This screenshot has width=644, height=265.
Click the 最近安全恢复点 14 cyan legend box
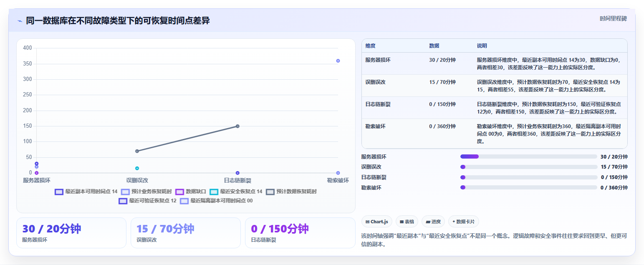[x=214, y=192]
